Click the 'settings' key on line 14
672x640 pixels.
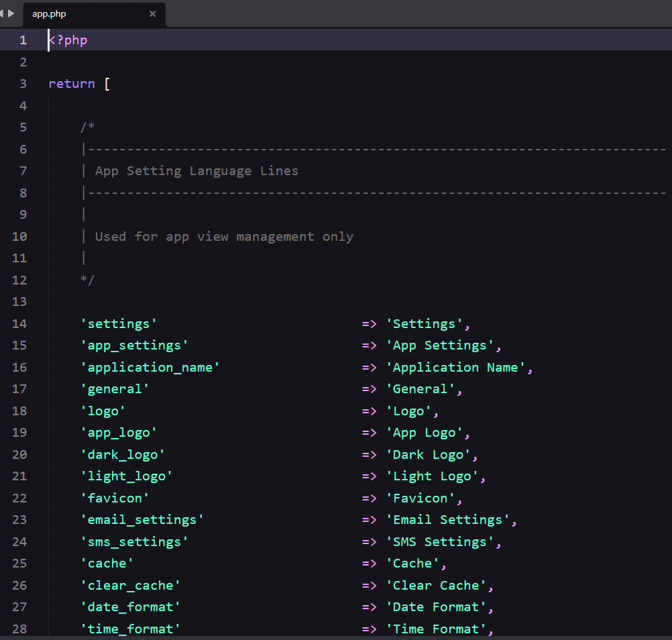(119, 323)
